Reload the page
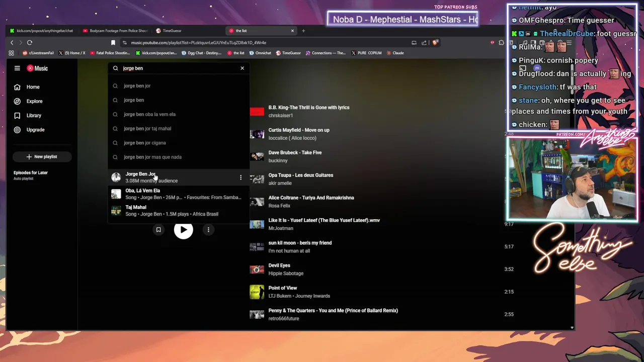Screen dimensions: 644x362 coord(30,43)
